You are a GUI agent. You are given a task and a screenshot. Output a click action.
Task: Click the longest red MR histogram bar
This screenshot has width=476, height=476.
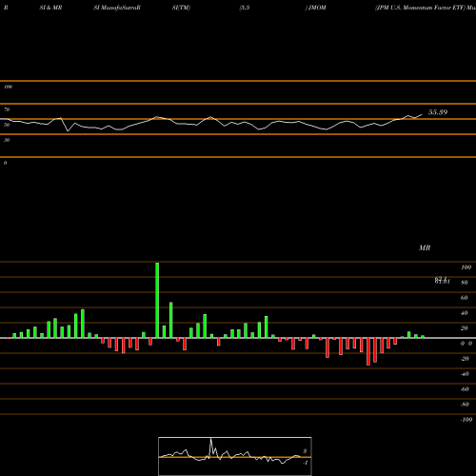(368, 351)
